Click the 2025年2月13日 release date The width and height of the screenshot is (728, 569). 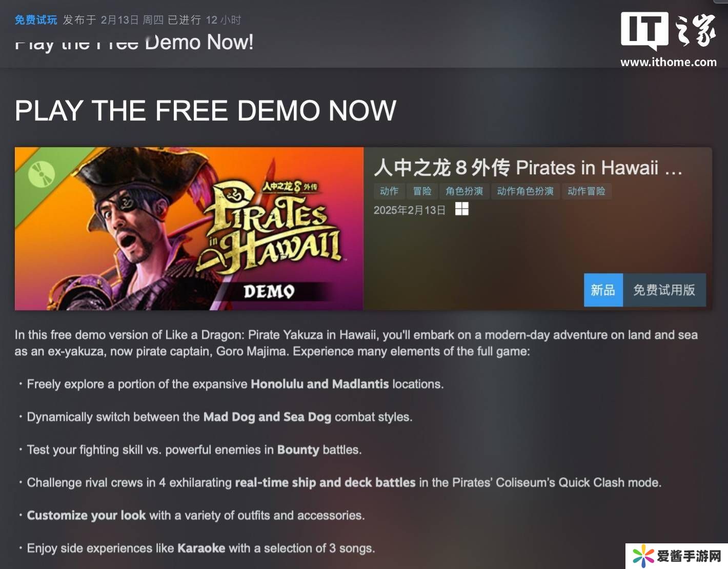[x=409, y=210]
